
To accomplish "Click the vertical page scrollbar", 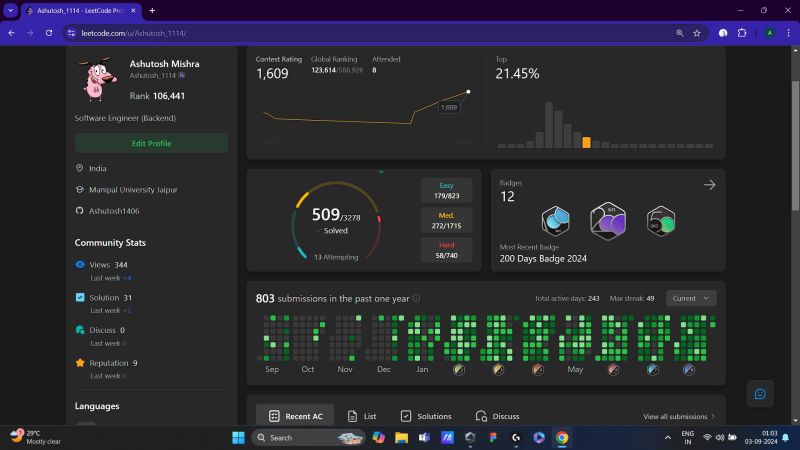I will (x=795, y=145).
